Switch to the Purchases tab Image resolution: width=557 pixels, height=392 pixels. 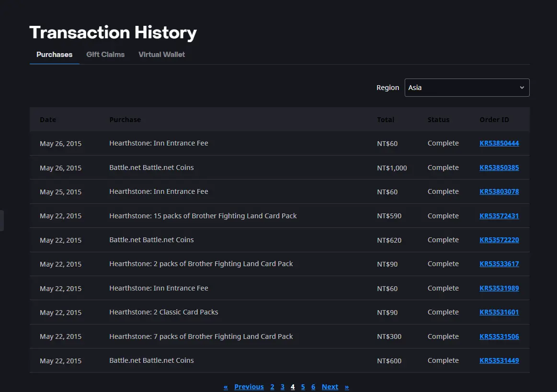click(x=54, y=55)
